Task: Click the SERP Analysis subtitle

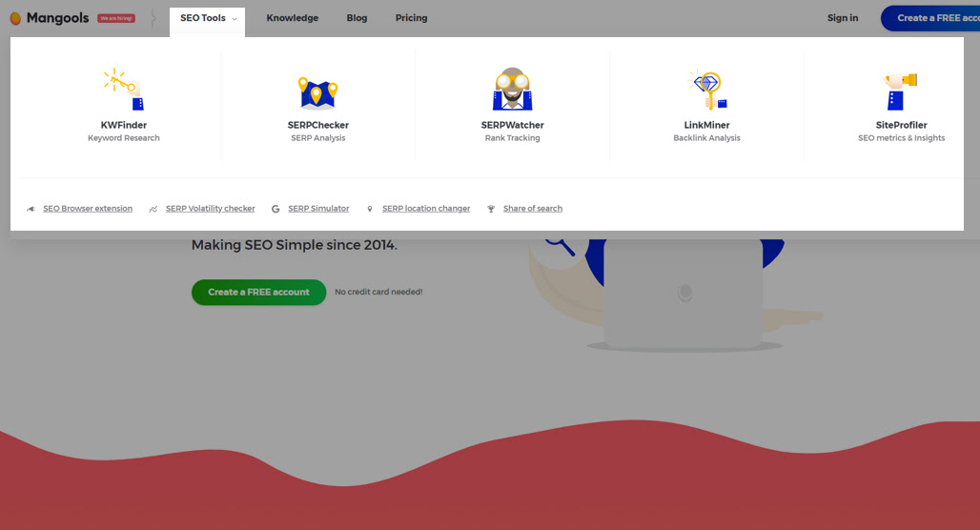Action: coord(318,138)
